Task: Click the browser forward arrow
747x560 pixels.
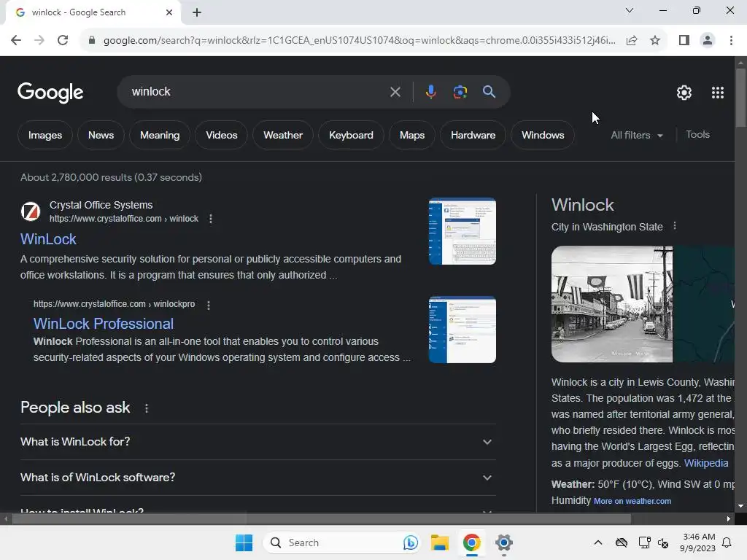Action: click(39, 41)
